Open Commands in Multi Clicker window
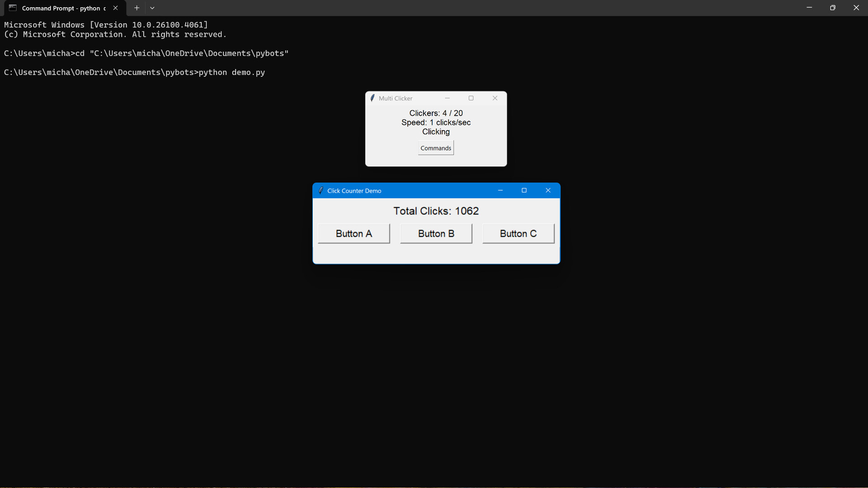 (x=436, y=148)
